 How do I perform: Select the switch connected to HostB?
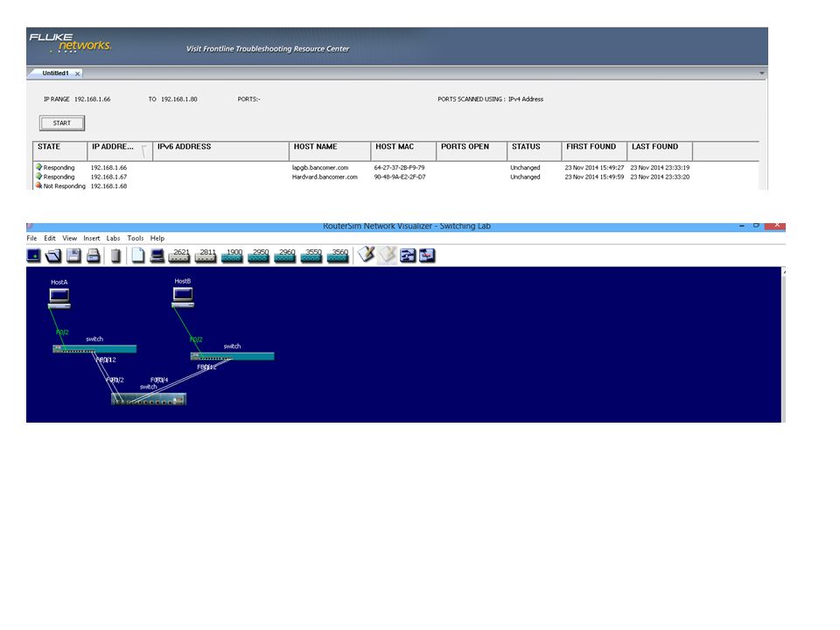(x=233, y=356)
